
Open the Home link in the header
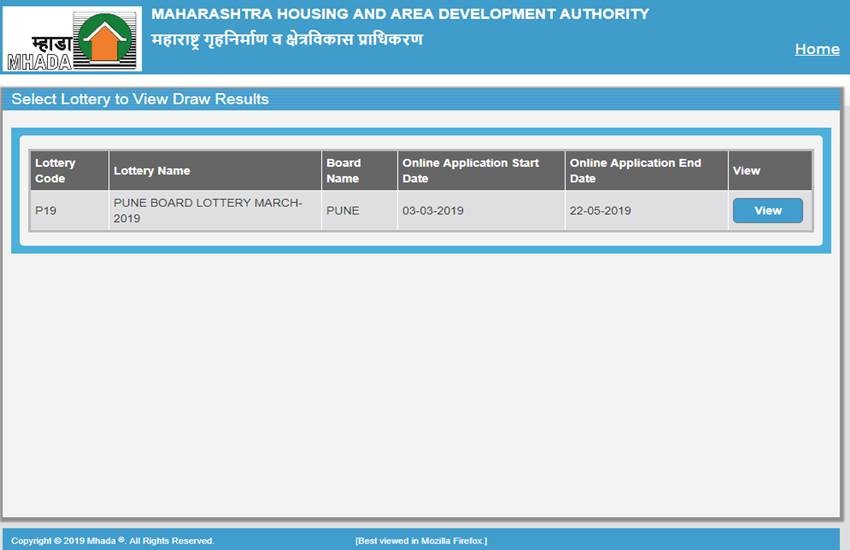(816, 49)
